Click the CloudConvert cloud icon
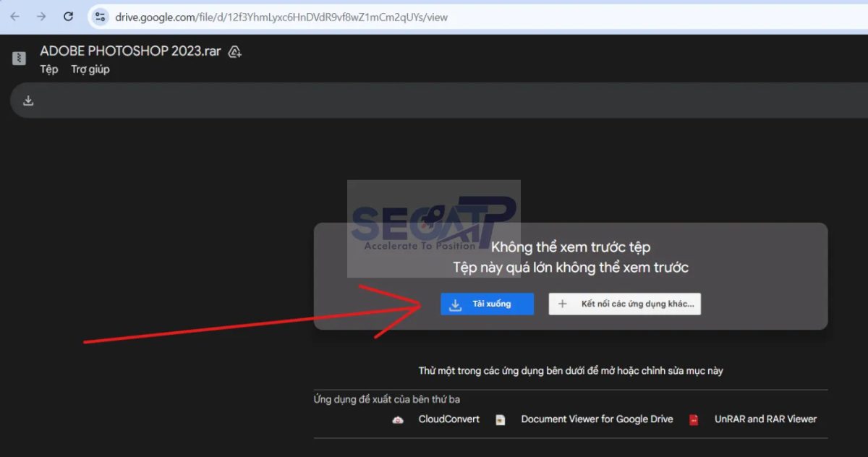 coord(398,419)
